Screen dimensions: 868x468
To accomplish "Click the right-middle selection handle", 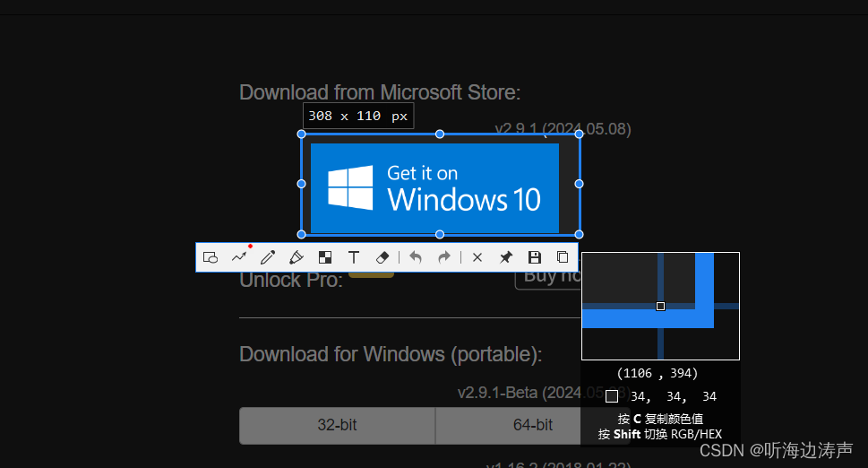I will (x=579, y=184).
